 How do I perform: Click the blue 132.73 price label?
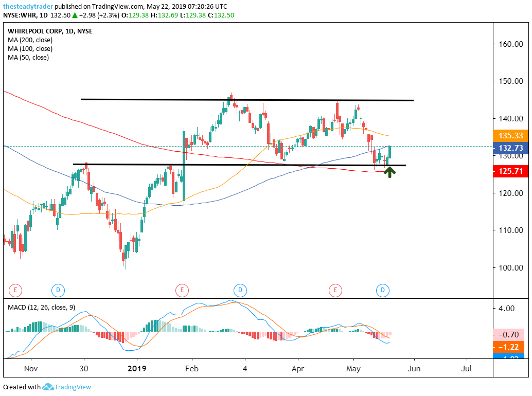(x=510, y=148)
